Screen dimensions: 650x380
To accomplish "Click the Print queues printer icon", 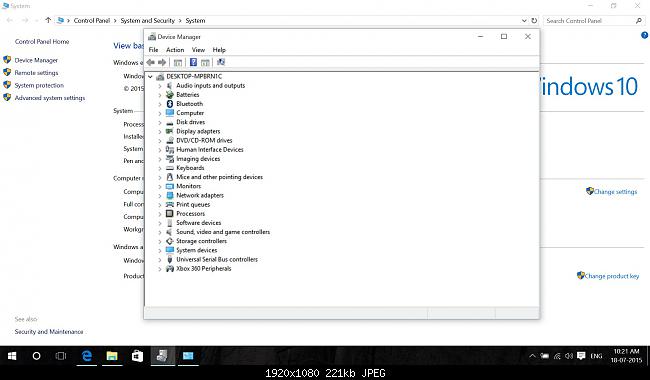I will [170, 204].
